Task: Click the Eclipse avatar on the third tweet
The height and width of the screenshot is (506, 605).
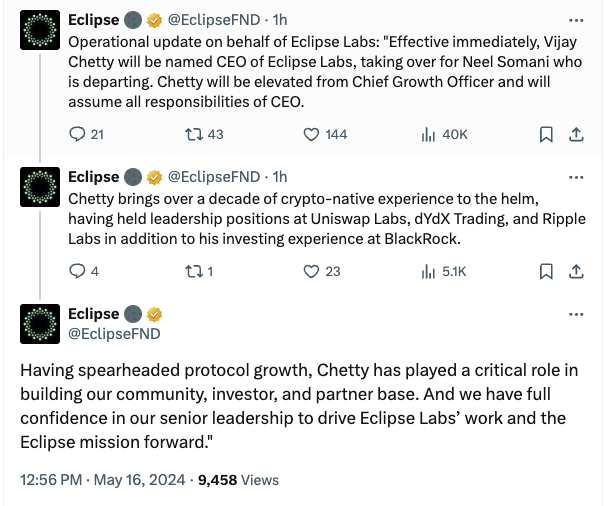Action: coord(40,324)
